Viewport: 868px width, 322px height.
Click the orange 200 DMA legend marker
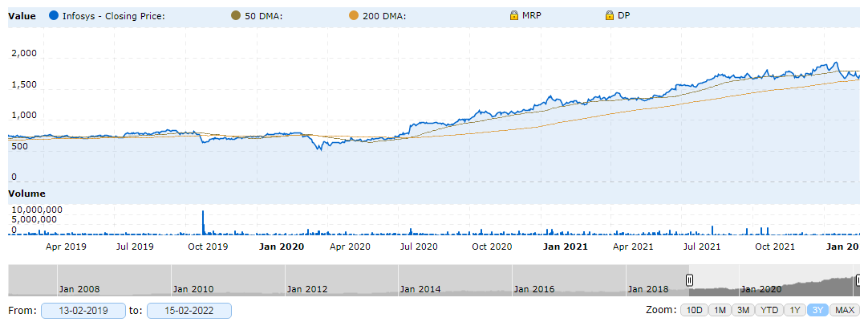click(355, 15)
